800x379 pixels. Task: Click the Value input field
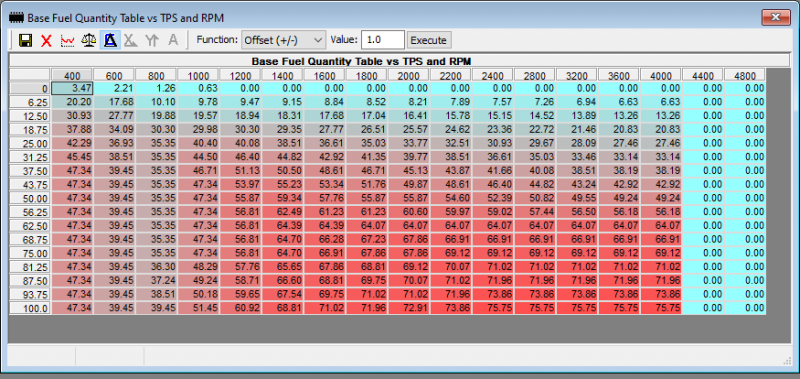[x=383, y=40]
